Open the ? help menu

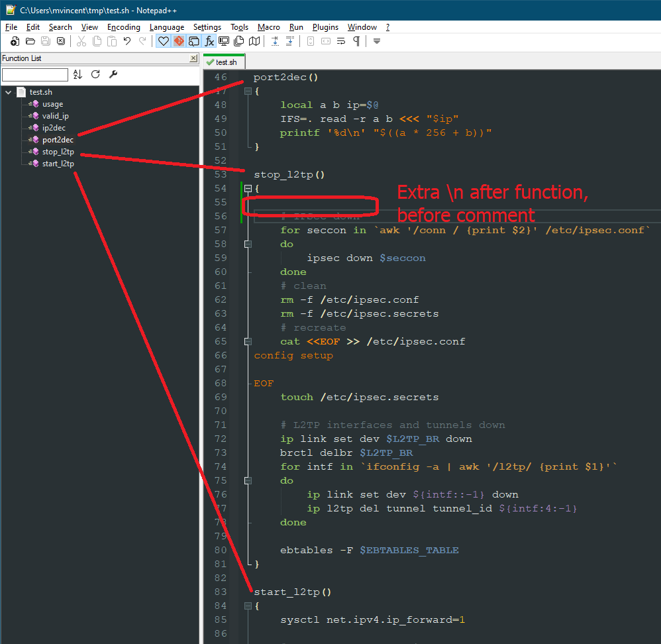click(388, 27)
